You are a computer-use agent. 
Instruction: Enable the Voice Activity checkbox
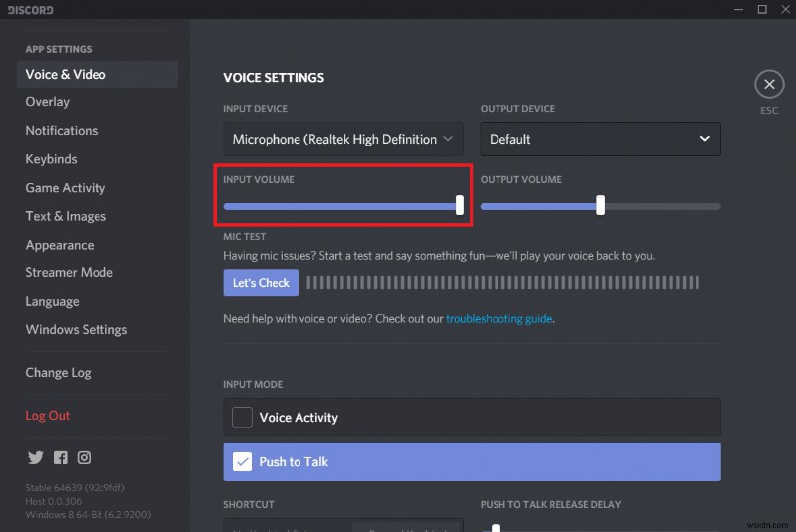coord(242,417)
